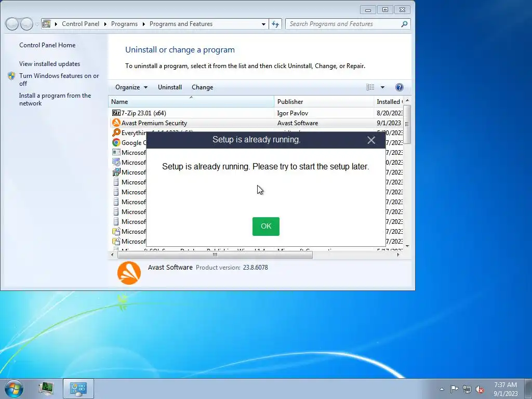
Task: Click the Avast orange icon in the list
Action: pos(116,123)
